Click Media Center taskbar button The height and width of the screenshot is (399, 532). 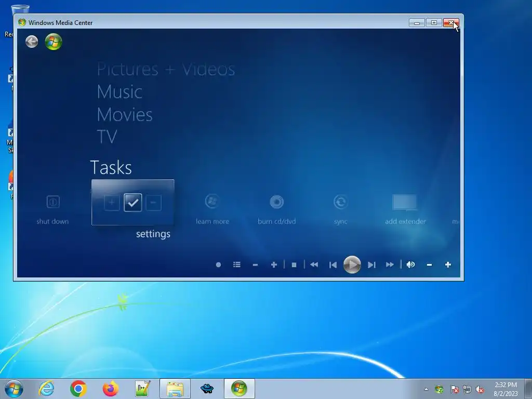pyautogui.click(x=239, y=389)
